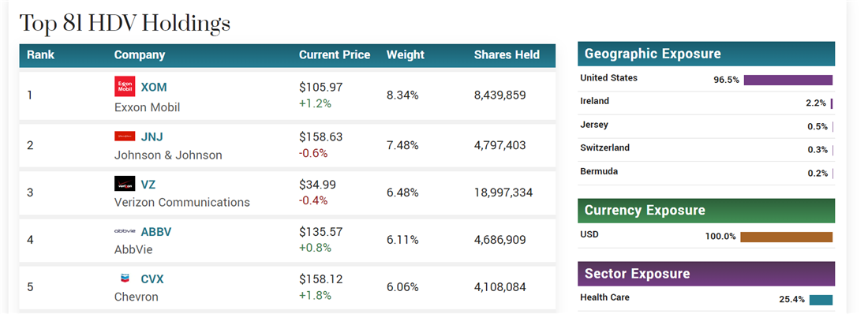Click the $158.12 price value
Image resolution: width=868 pixels, height=314 pixels.
(321, 279)
